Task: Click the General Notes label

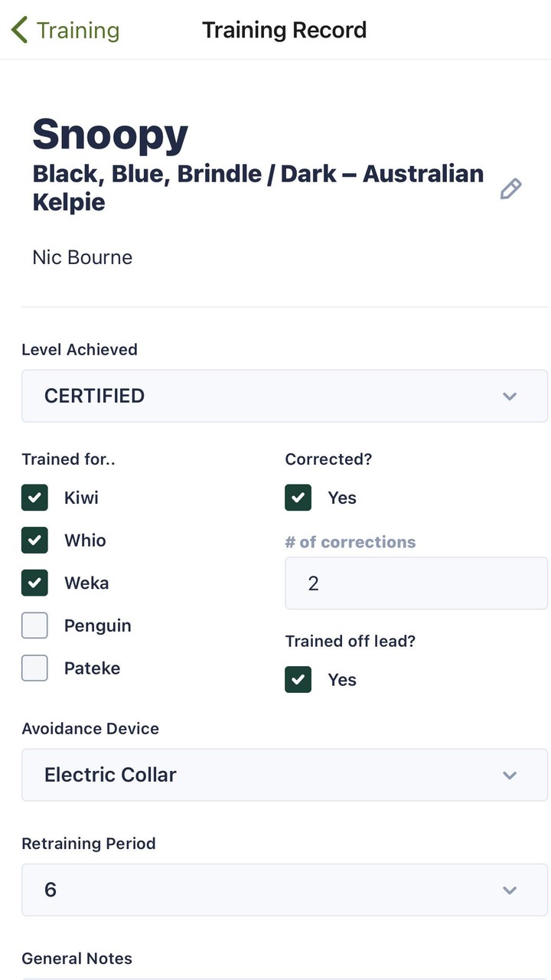Action: (x=77, y=958)
